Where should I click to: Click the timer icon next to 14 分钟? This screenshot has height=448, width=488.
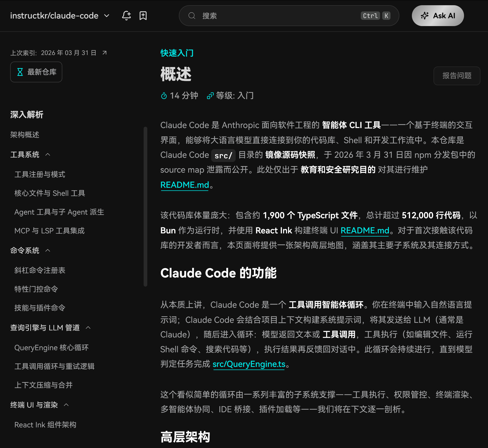[x=163, y=95]
